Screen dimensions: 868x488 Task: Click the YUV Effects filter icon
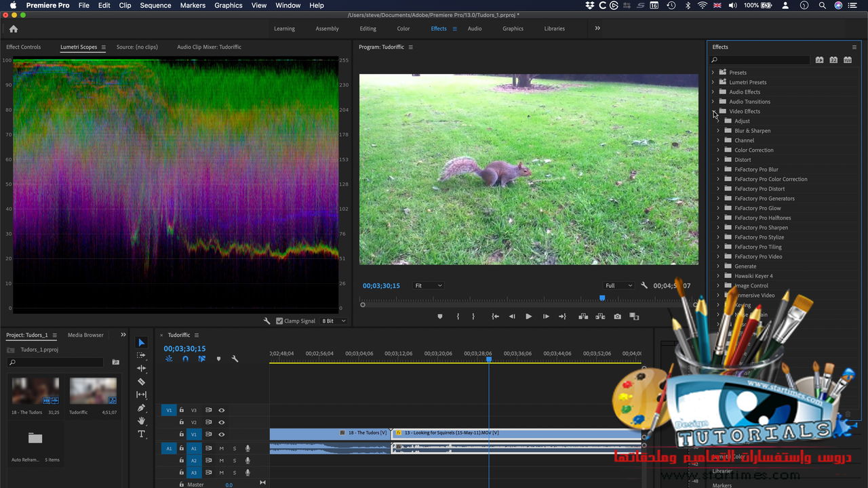tap(848, 60)
